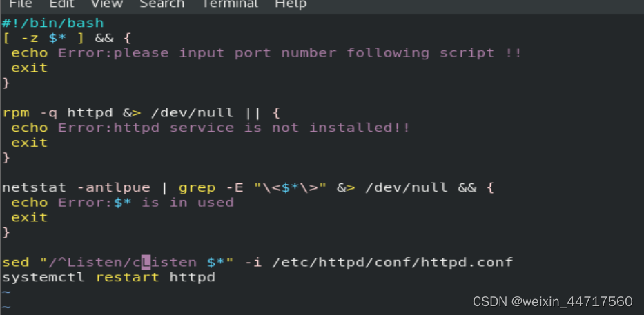Open the Edit menu
Screen dimensions: 644x315
(x=61, y=4)
